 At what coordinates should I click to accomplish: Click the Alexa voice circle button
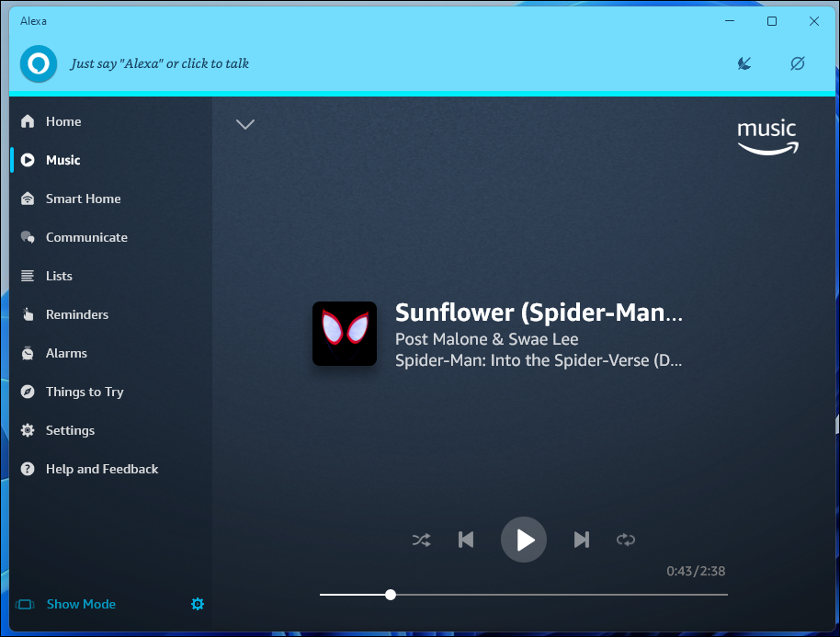38,63
